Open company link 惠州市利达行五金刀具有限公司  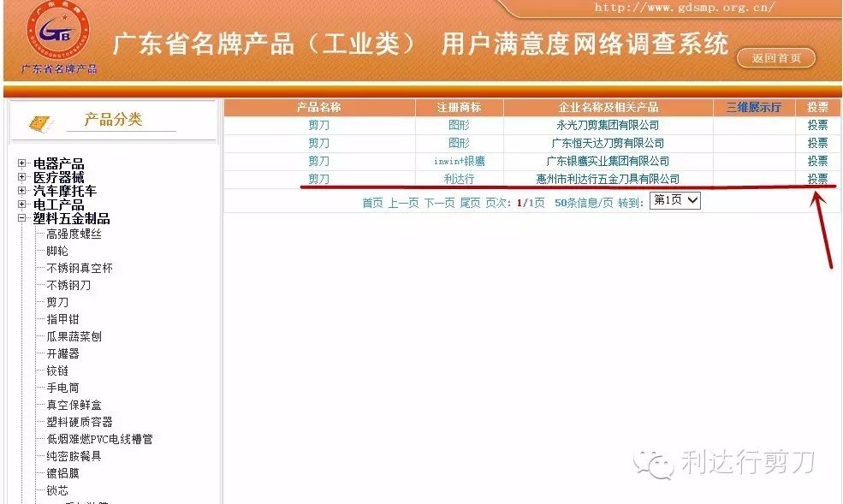(608, 179)
